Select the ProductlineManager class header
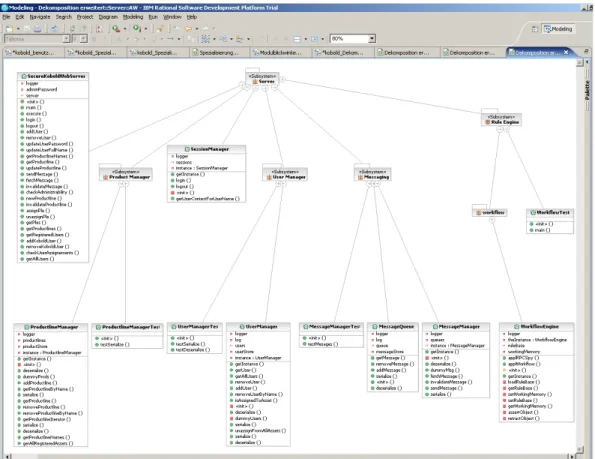 (51, 327)
